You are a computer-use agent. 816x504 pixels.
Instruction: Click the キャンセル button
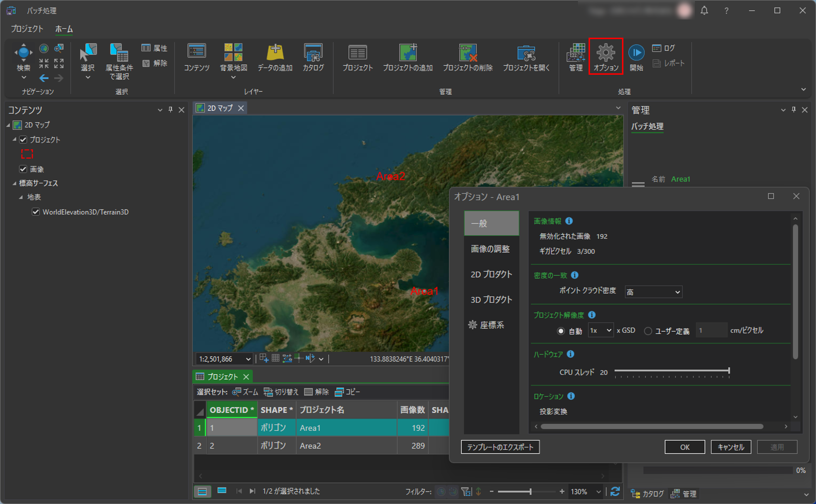[731, 447]
